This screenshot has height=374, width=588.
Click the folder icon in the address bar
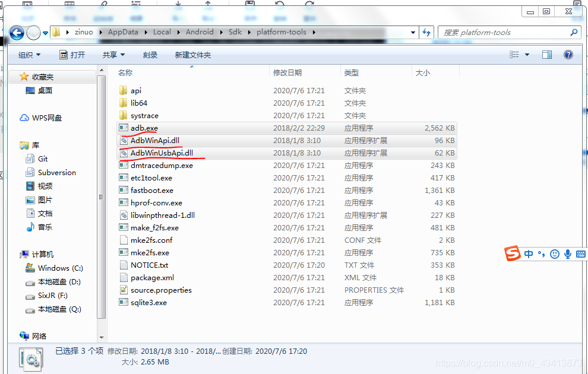tap(56, 32)
